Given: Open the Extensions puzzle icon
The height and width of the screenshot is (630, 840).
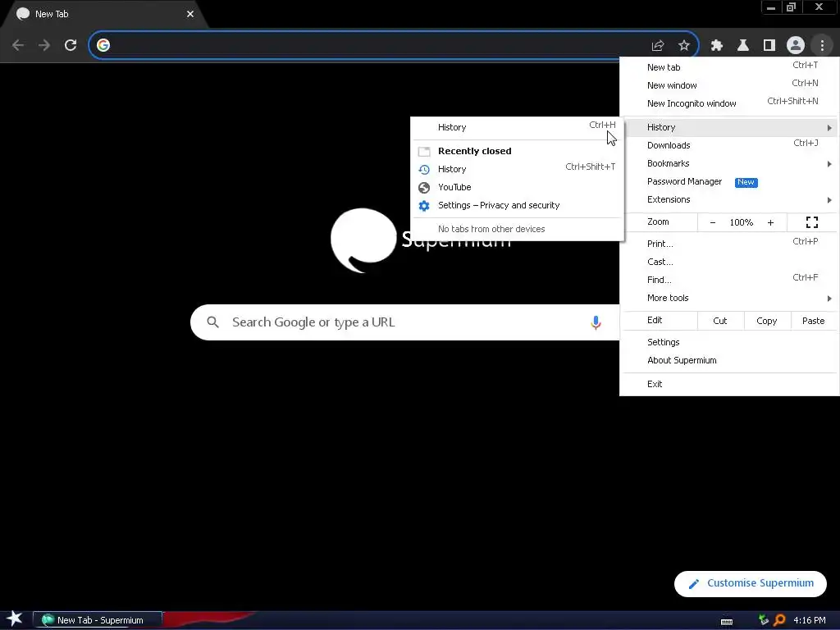Looking at the screenshot, I should [717, 46].
